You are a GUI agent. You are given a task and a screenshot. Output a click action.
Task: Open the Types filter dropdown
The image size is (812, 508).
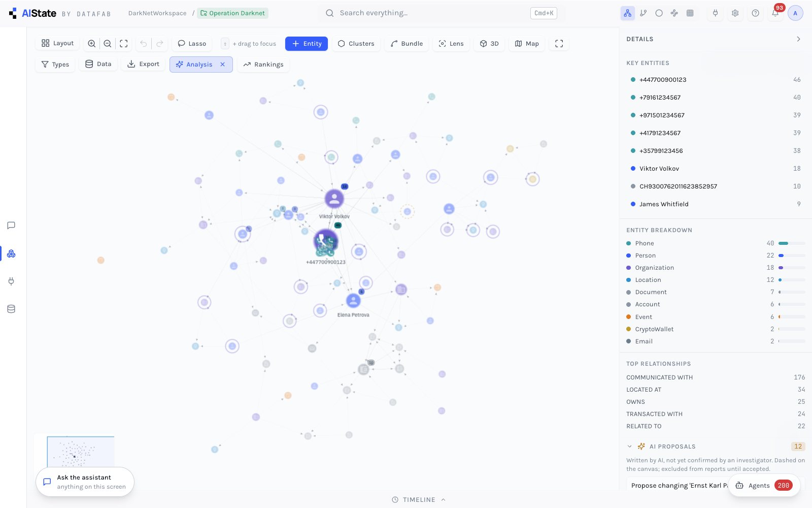coord(55,65)
